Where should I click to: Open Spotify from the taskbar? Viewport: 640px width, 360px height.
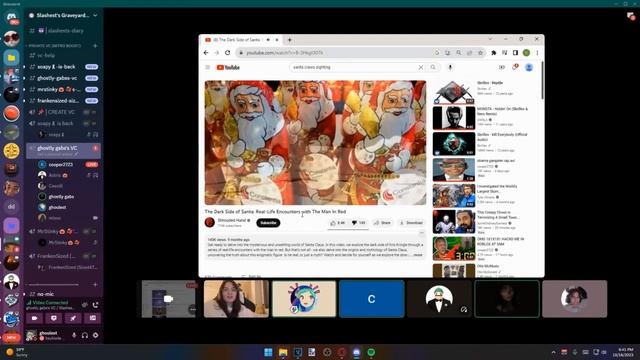point(371,352)
